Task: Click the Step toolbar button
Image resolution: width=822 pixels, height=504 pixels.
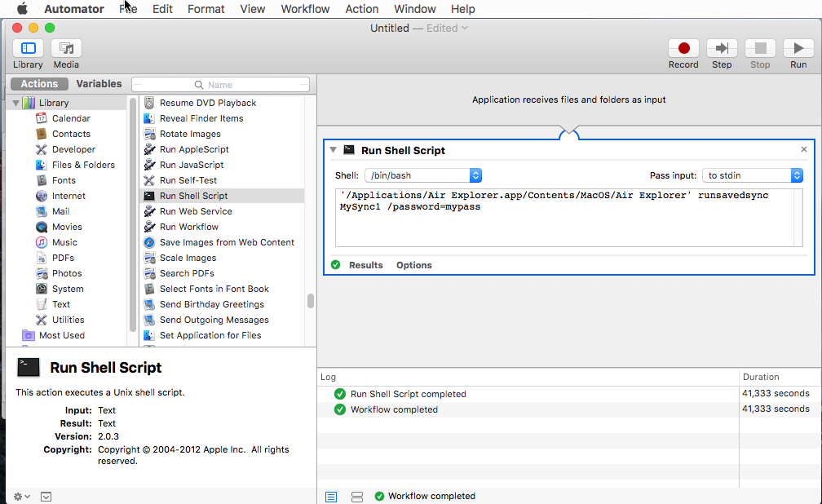Action: [722, 48]
